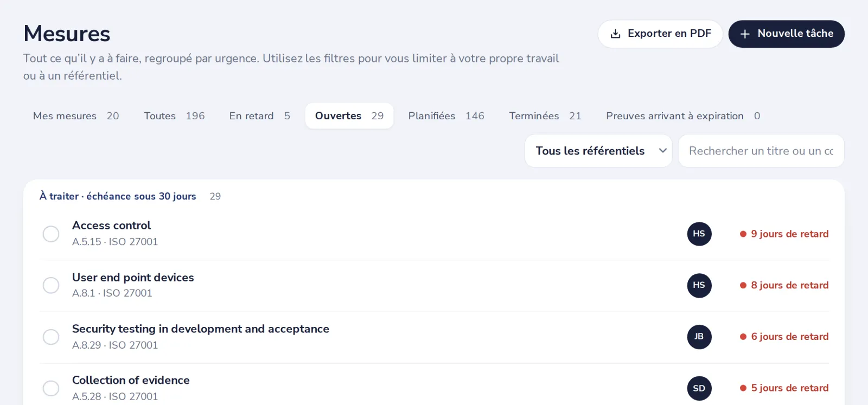Switch to the Mes mesures tab
Image resolution: width=868 pixels, height=405 pixels.
pyautogui.click(x=76, y=116)
